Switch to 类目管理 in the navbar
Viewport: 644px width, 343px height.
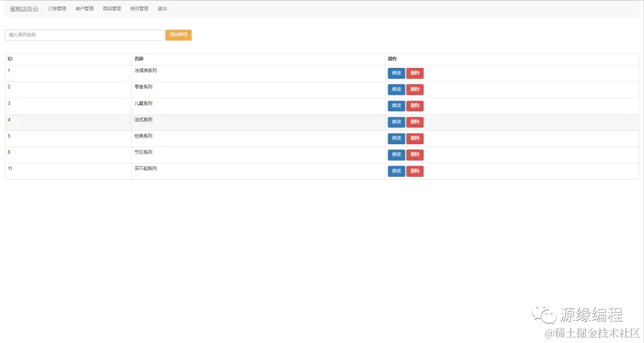[139, 8]
